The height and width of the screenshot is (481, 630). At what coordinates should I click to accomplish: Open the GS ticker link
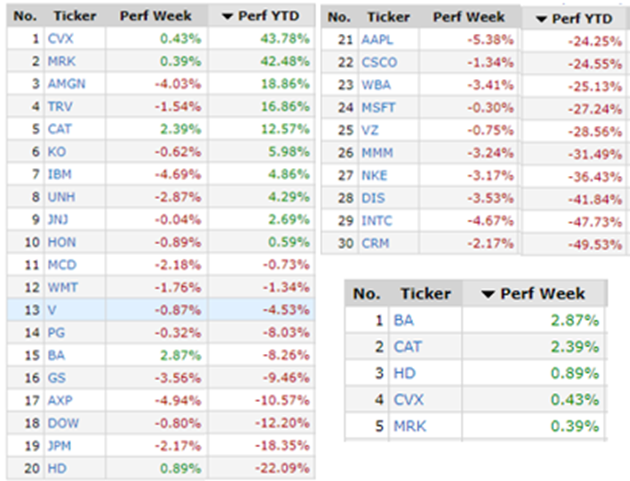click(57, 378)
